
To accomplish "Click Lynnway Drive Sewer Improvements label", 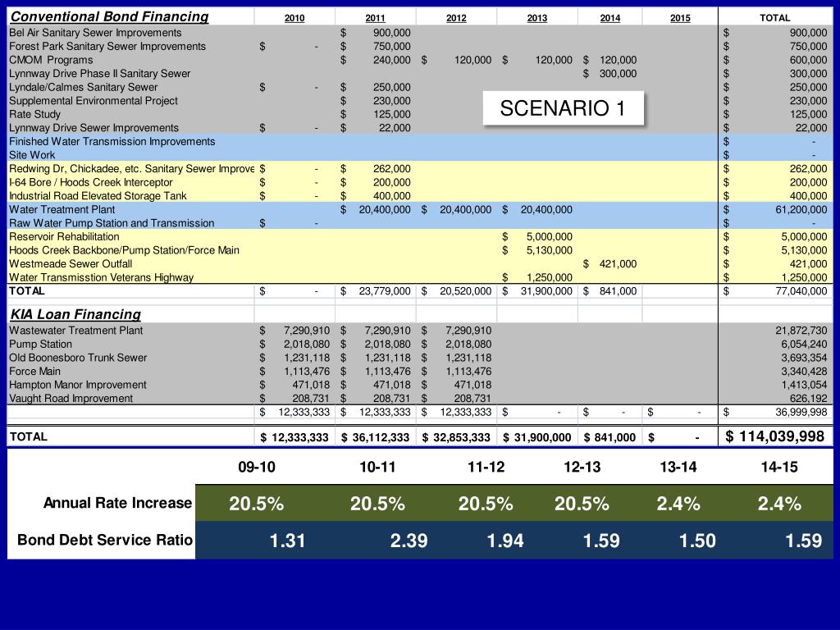I will tap(94, 128).
